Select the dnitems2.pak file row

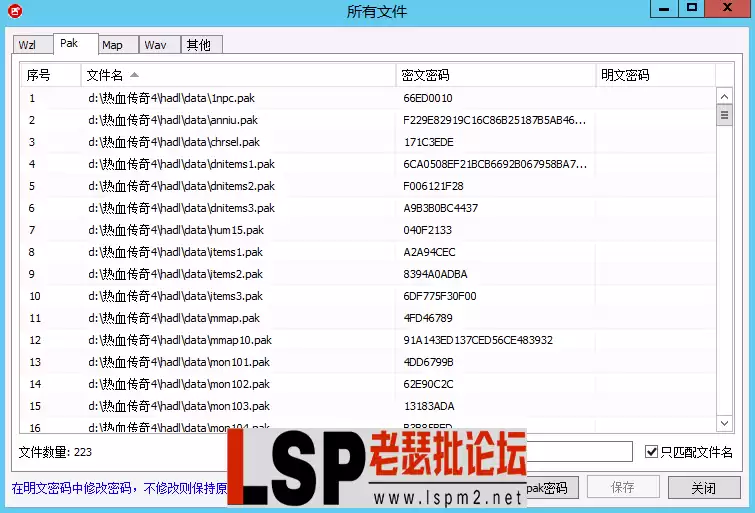click(368, 186)
